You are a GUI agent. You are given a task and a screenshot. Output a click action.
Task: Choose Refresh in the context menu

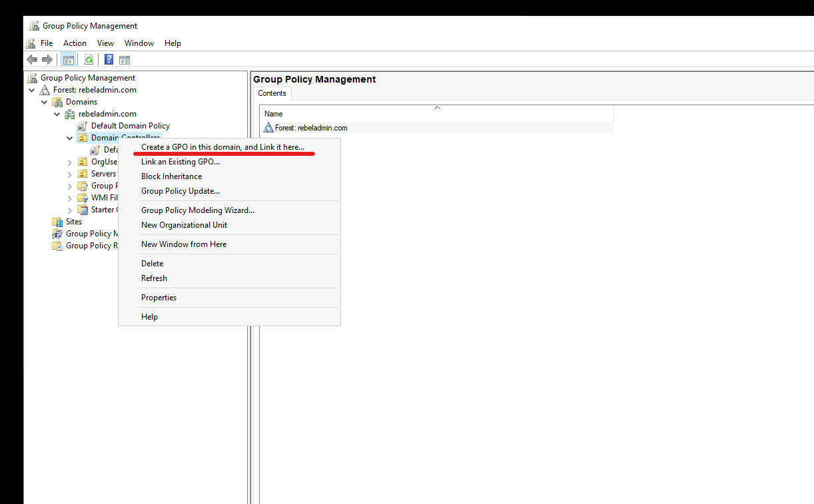pos(229,278)
